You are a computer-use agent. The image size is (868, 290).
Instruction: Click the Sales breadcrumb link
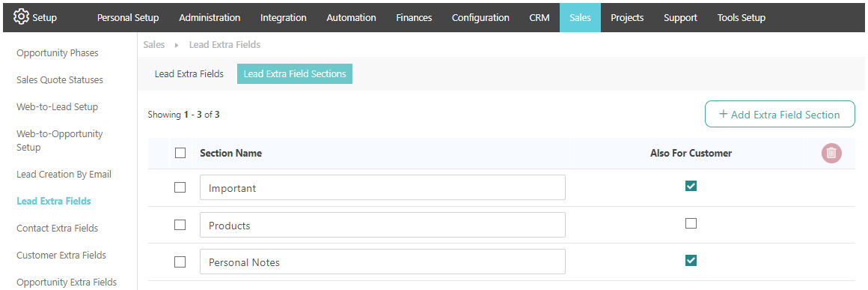[x=154, y=45]
